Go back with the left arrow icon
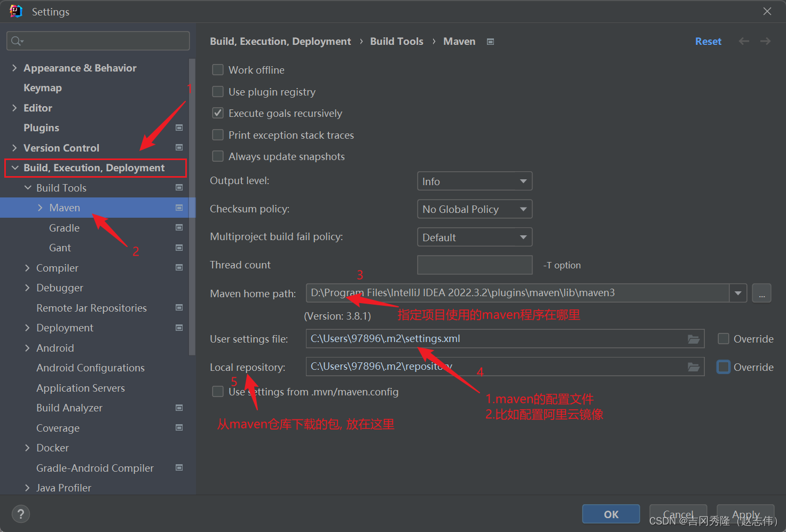Image resolution: width=786 pixels, height=532 pixels. pos(744,41)
